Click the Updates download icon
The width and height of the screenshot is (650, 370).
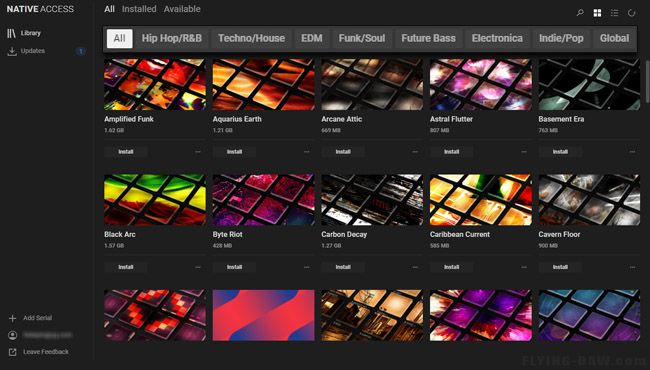click(x=12, y=51)
